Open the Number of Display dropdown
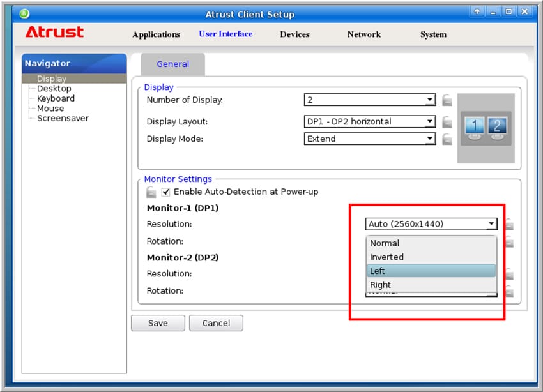 (369, 100)
